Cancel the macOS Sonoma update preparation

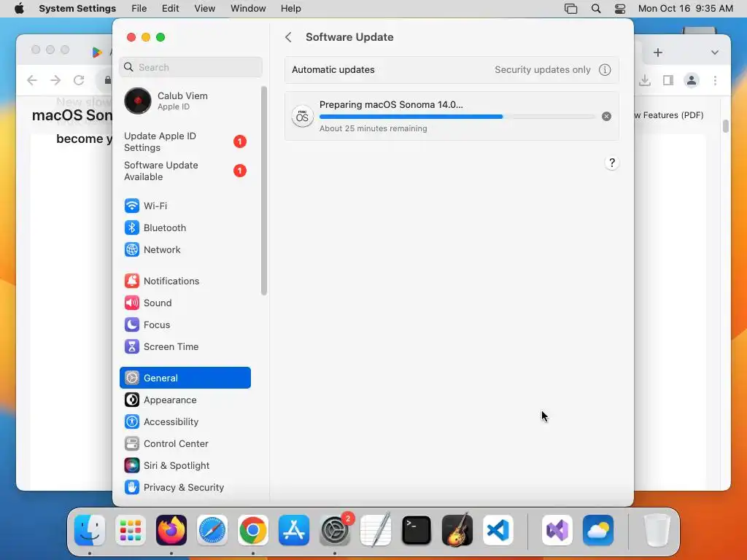coord(606,116)
